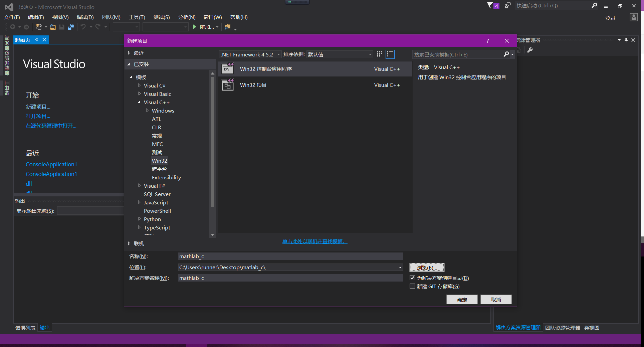Open the notifications flag icon
Image resolution: width=644 pixels, height=347 pixels.
coord(490,5)
